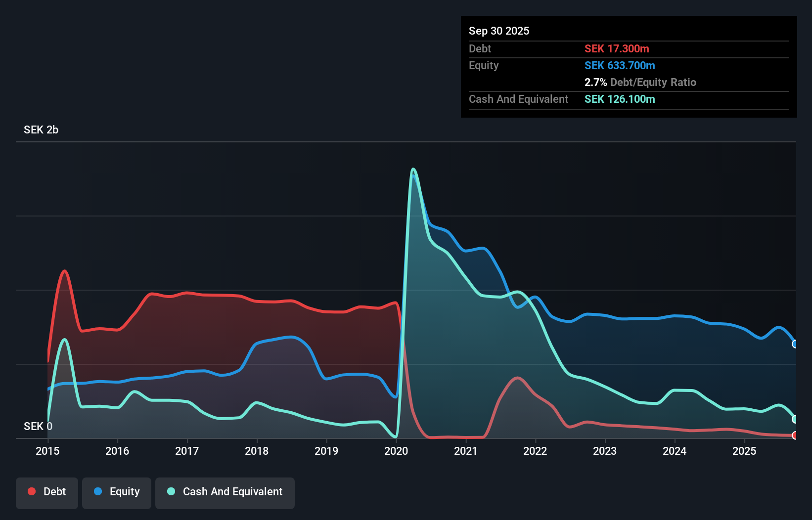Toggle the Equity legend button
Image resolution: width=812 pixels, height=520 pixels.
117,493
